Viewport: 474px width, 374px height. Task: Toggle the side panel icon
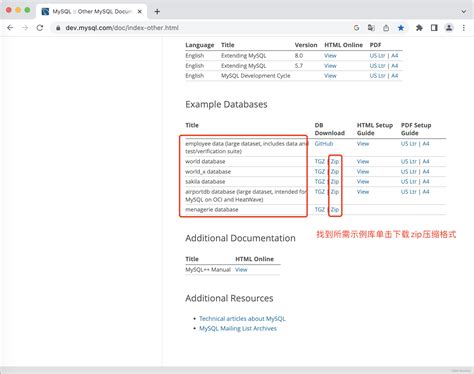[434, 28]
